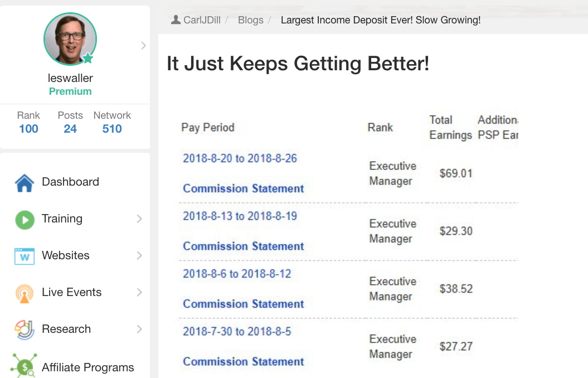Open profile panel arrow beside avatar
588x378 pixels.
coord(143,46)
